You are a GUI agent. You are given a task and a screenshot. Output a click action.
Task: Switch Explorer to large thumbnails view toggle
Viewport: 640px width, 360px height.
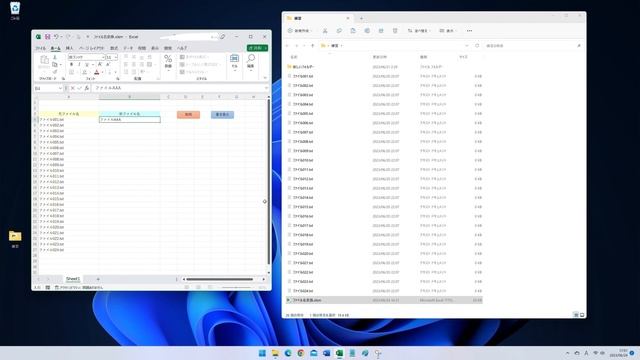(582, 315)
